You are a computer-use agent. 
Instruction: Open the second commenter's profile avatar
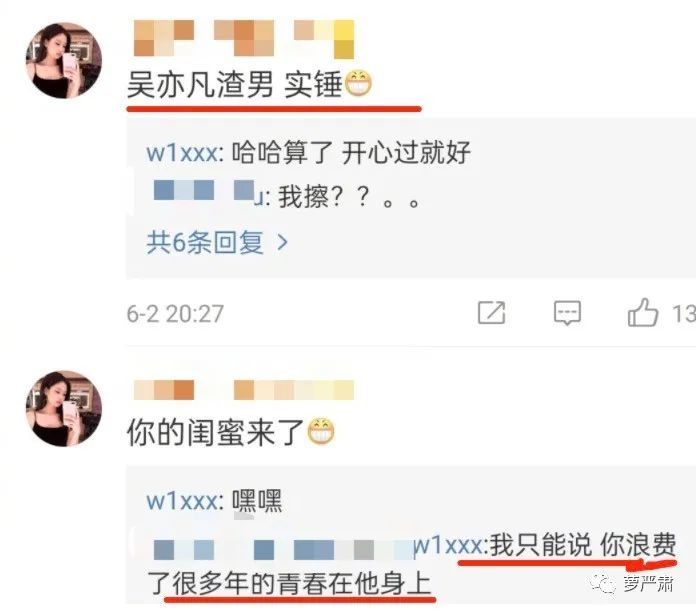tap(64, 408)
